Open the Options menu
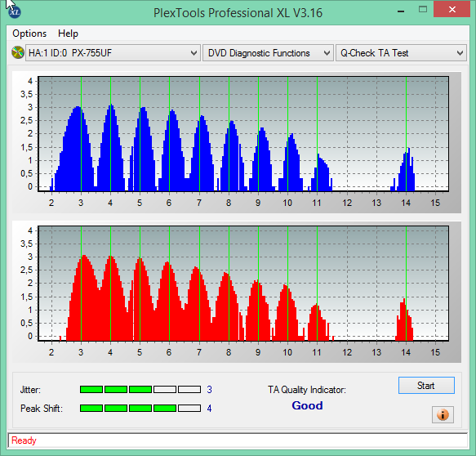 pyautogui.click(x=29, y=34)
